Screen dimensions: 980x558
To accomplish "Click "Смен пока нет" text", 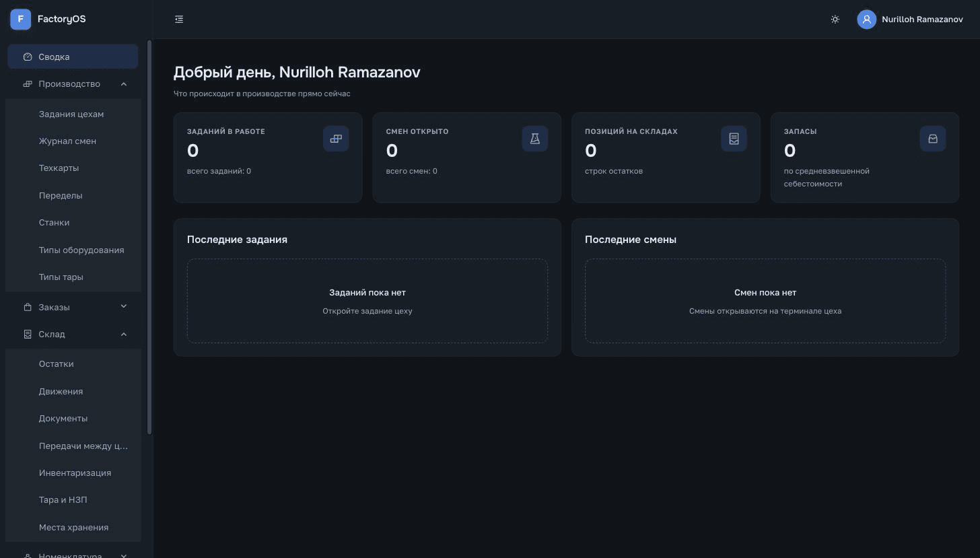I will pos(765,292).
